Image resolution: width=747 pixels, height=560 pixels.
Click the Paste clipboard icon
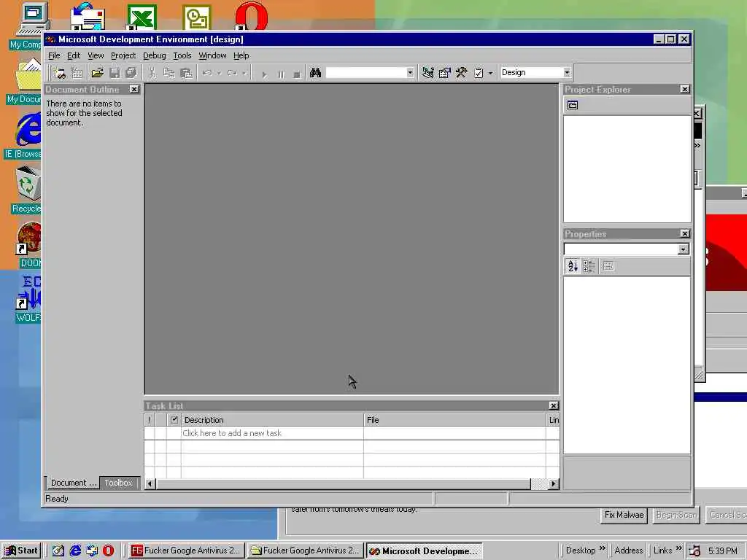[186, 73]
